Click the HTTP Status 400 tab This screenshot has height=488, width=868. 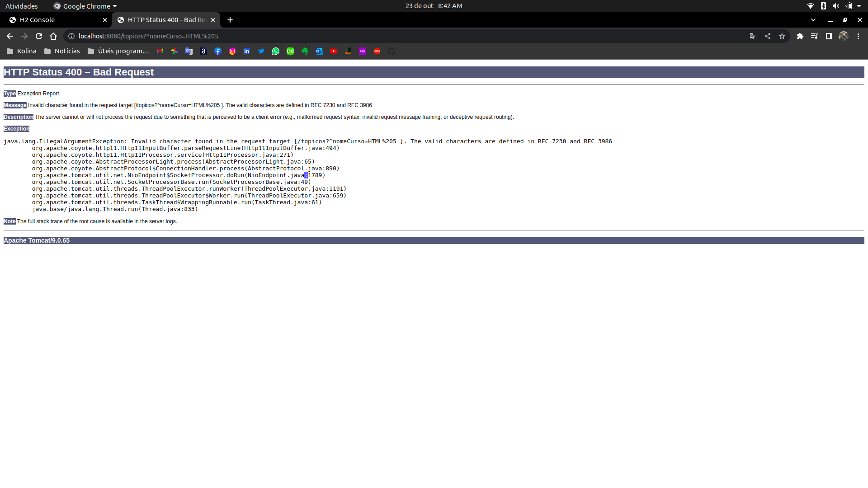(x=166, y=20)
